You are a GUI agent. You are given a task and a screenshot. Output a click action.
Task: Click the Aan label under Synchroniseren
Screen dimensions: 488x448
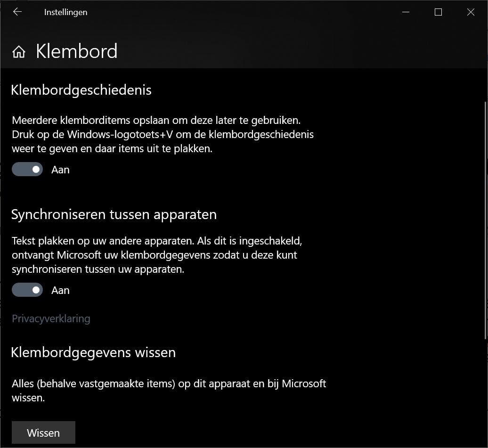60,291
